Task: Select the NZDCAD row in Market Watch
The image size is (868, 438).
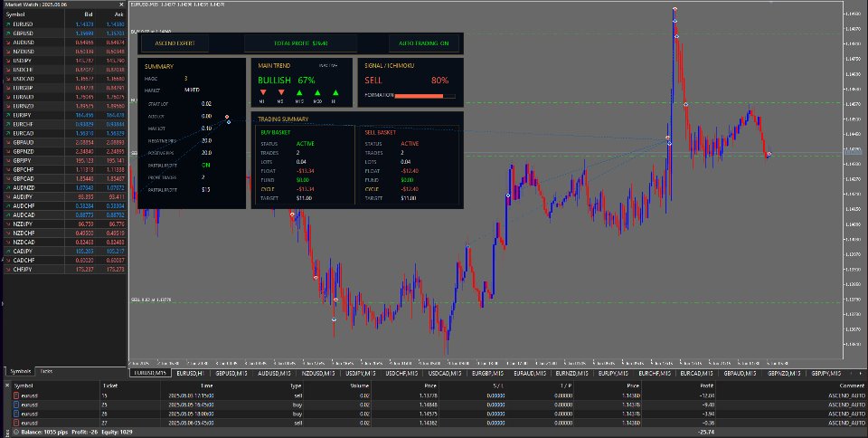Action: click(65, 242)
